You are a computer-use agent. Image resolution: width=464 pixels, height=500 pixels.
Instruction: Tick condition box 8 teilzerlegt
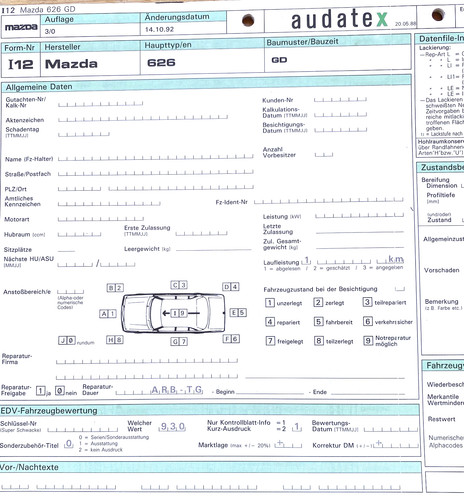[x=319, y=341]
